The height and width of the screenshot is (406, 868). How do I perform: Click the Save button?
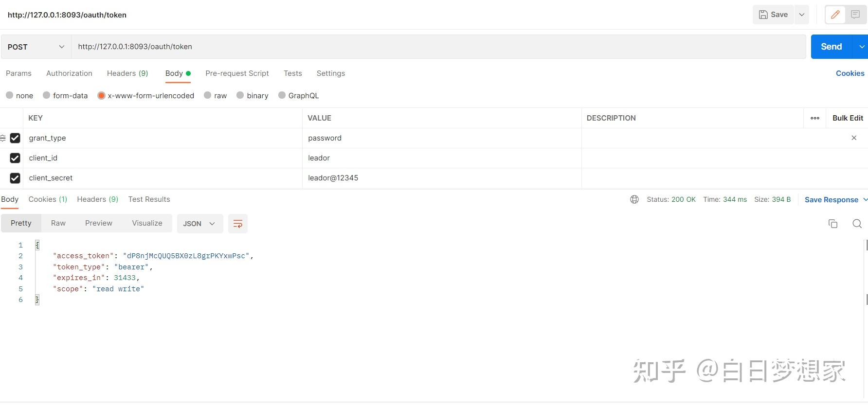pyautogui.click(x=774, y=15)
